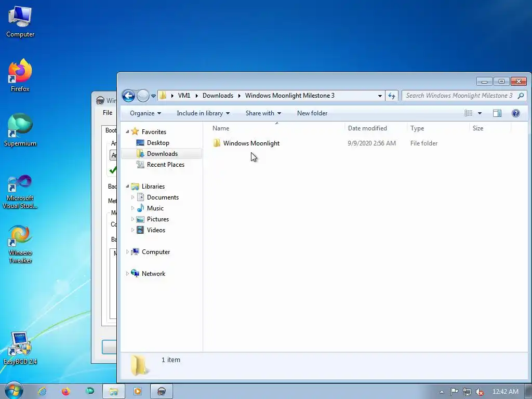Select Downloads in the address breadcrumb
Viewport: 532px width, 399px height.
click(218, 96)
